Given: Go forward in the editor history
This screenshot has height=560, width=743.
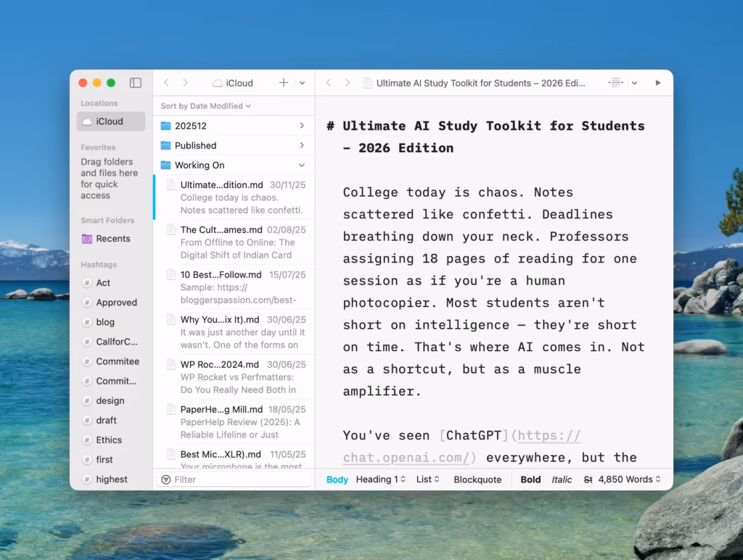Looking at the screenshot, I should click(347, 83).
